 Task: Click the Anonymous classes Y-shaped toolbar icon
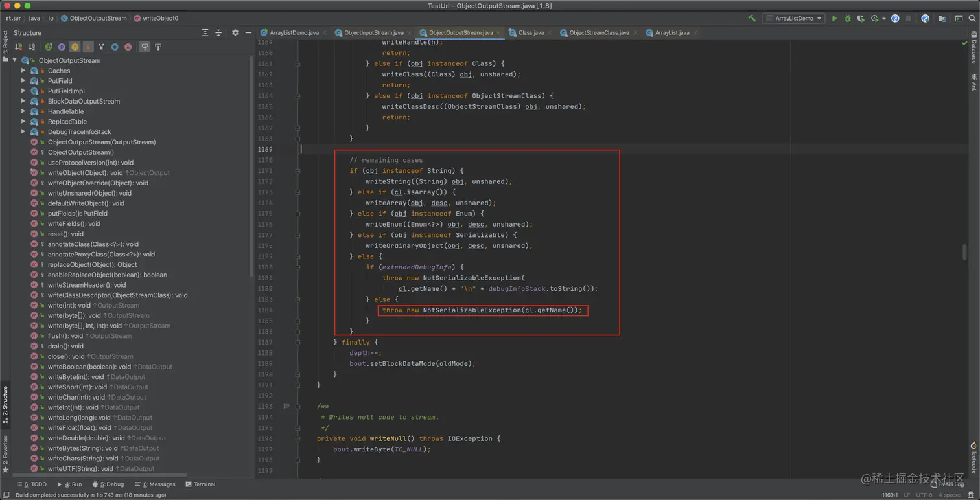tap(101, 47)
